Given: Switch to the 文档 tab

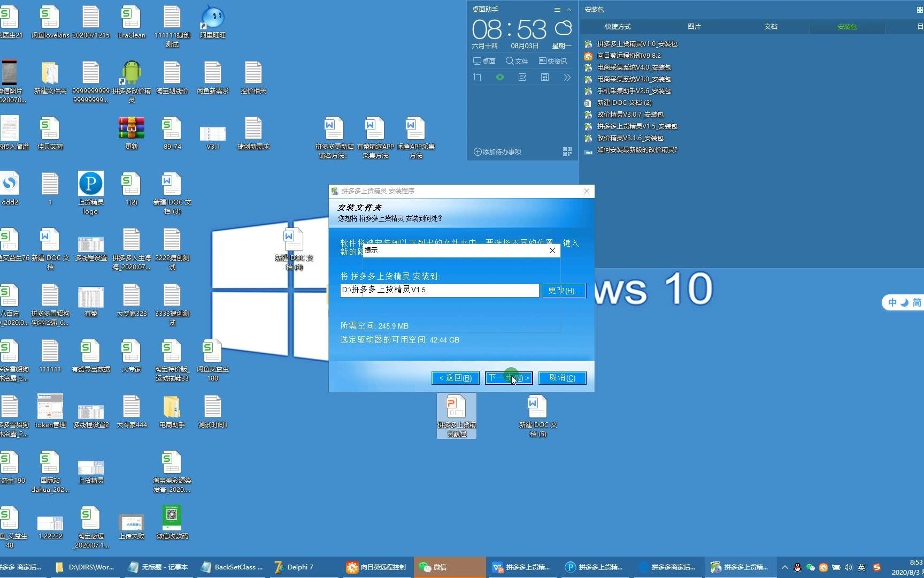Looking at the screenshot, I should 771,27.
